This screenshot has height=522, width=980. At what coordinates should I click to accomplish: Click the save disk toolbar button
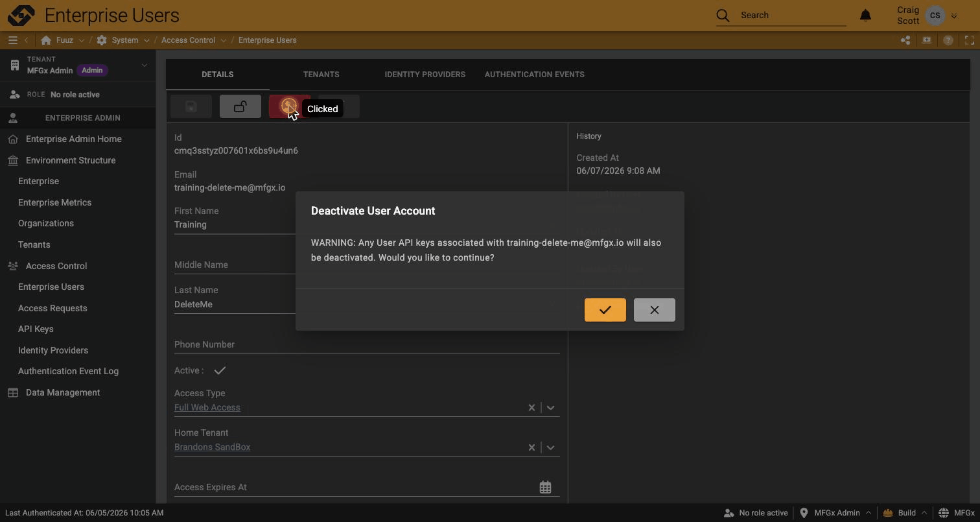click(x=191, y=106)
